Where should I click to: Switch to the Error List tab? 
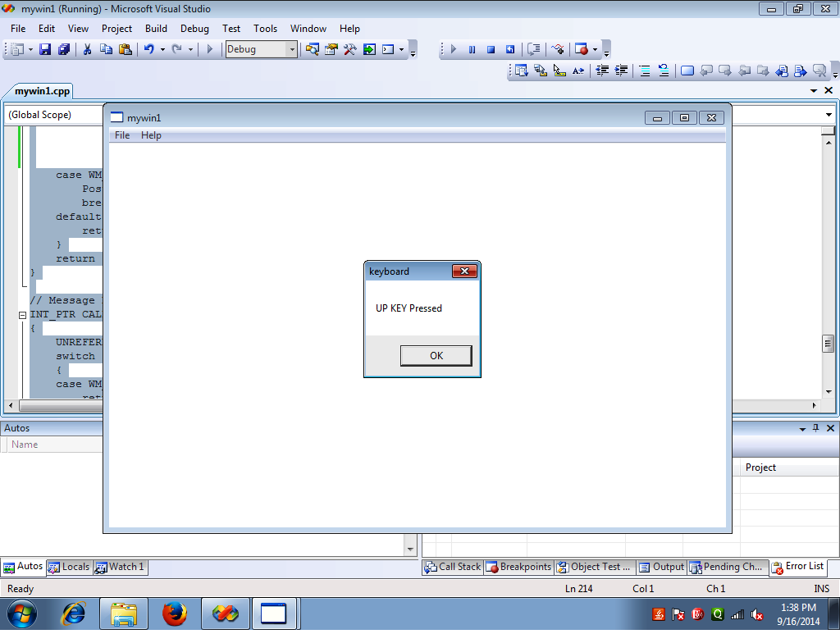click(800, 567)
